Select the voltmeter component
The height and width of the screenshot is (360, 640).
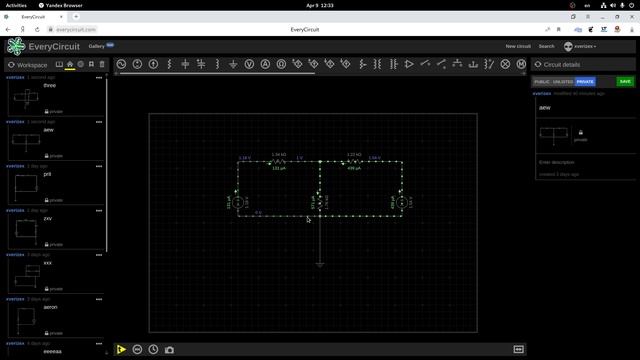[249, 64]
